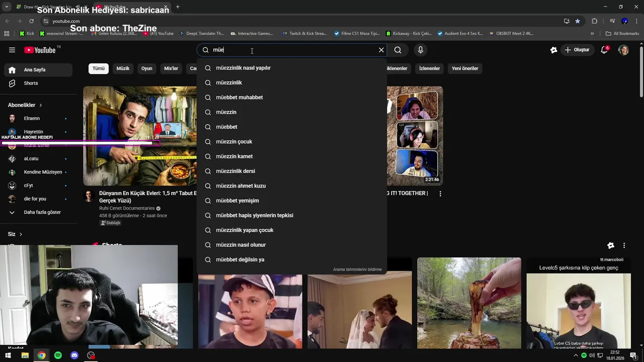
Task: Open Dünyanın En Küçük Evleri video thumbnail
Action: 140,136
